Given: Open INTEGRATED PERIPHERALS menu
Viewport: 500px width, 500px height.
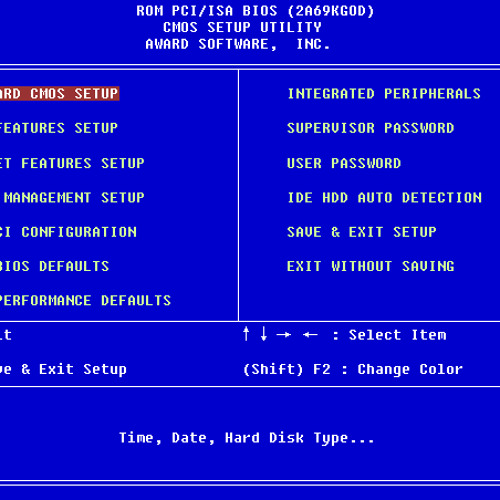Looking at the screenshot, I should tap(384, 94).
